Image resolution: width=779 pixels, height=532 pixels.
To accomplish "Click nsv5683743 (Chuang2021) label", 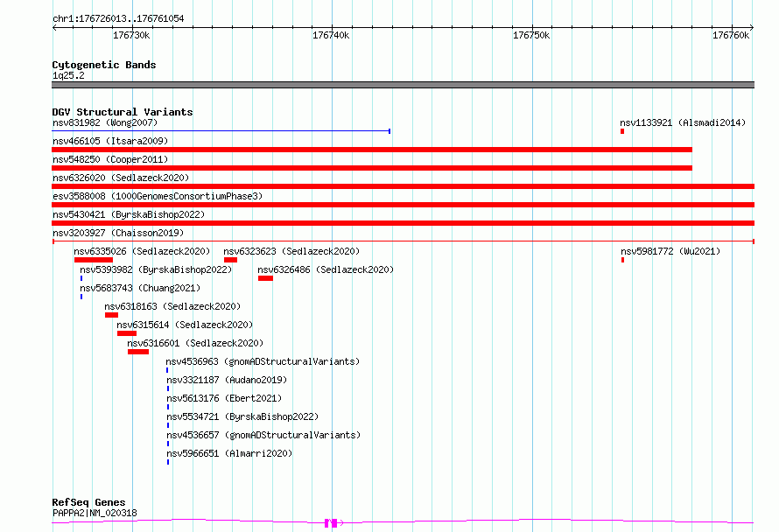I will [140, 288].
